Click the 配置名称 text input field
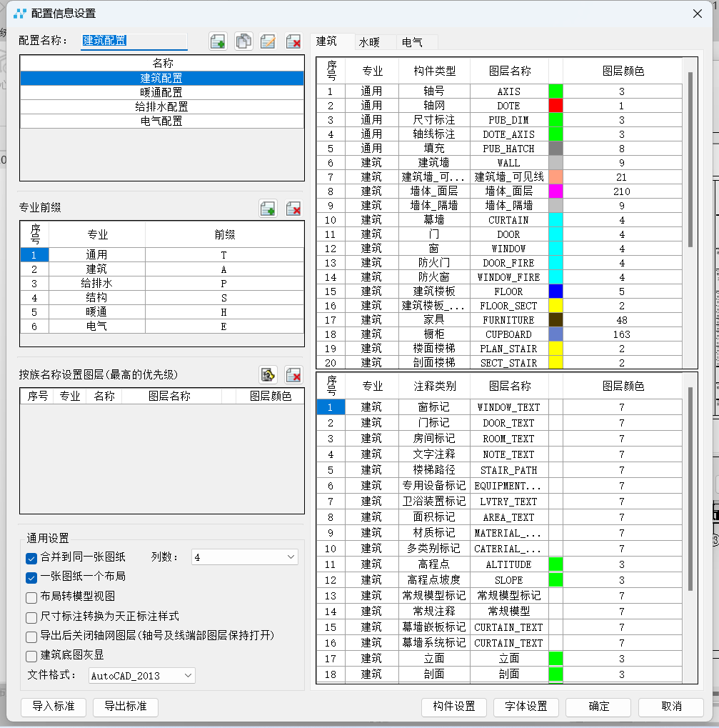 coord(134,41)
